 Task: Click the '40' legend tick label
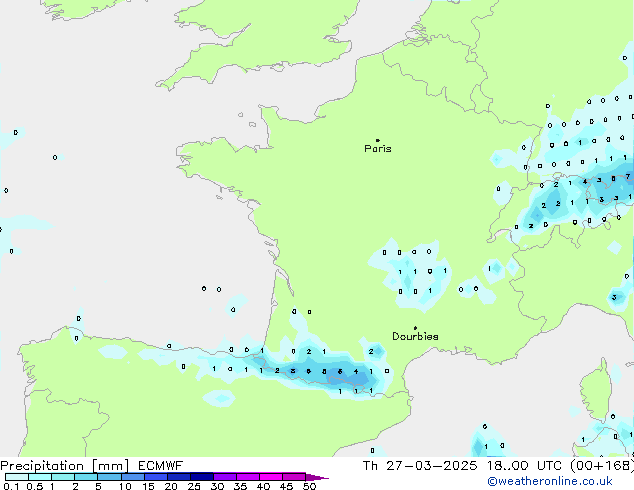click(x=263, y=486)
